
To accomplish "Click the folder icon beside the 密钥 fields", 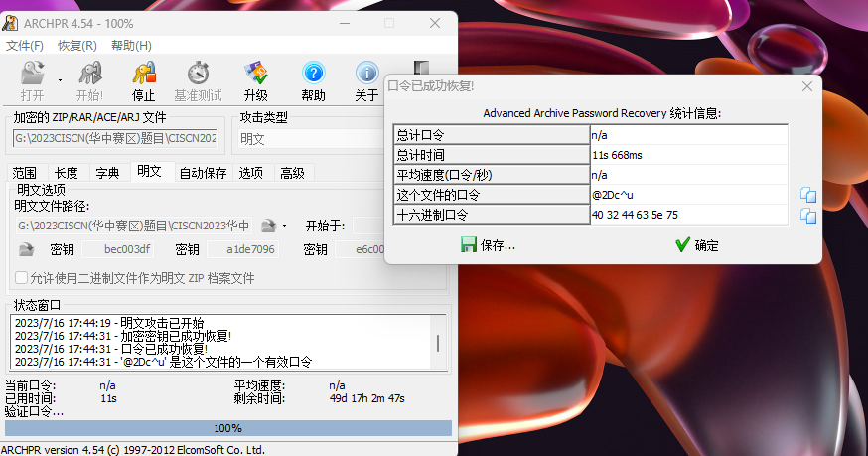I will [26, 249].
